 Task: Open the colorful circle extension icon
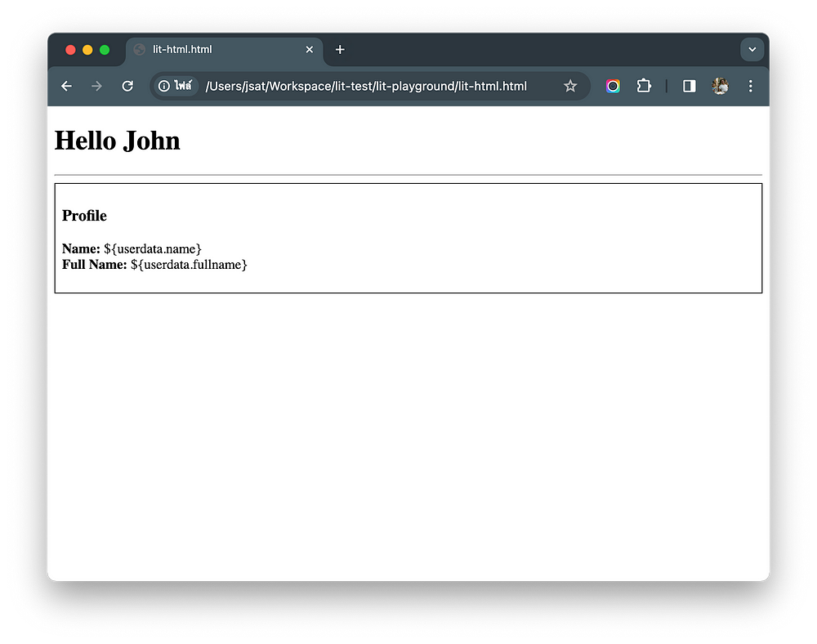tap(613, 86)
